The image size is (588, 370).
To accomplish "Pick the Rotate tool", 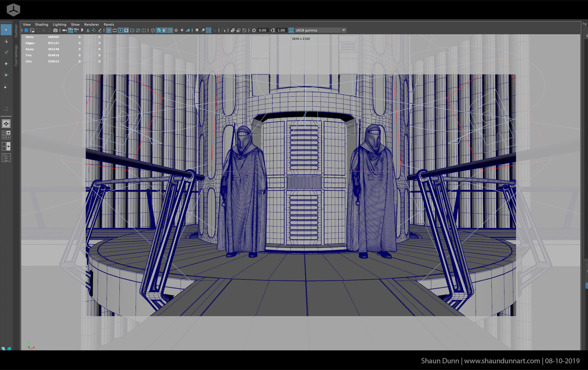I will (6, 75).
